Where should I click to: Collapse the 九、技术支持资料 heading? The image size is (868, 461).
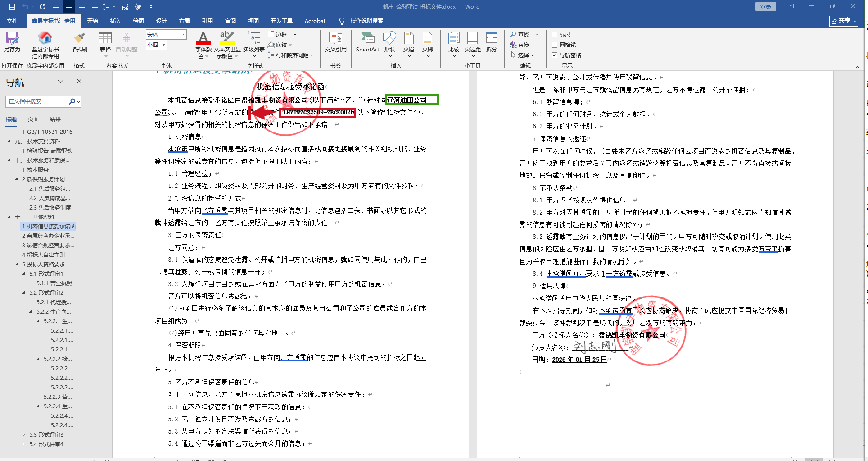(x=9, y=141)
